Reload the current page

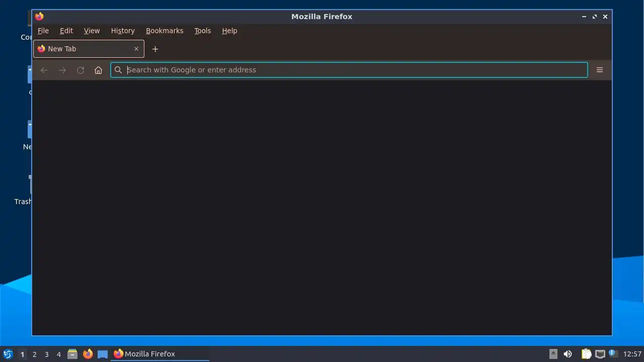pyautogui.click(x=80, y=70)
